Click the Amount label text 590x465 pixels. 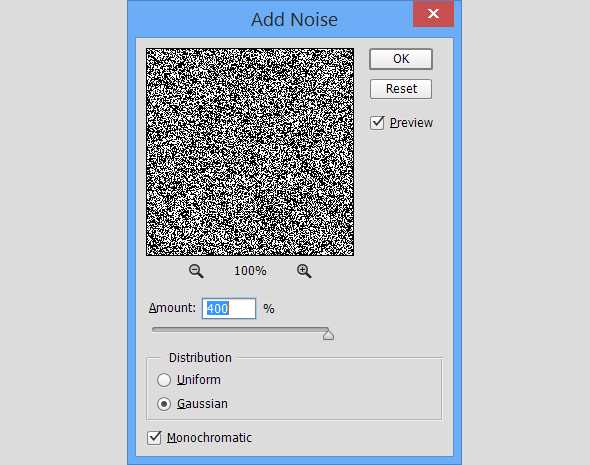[x=172, y=308]
